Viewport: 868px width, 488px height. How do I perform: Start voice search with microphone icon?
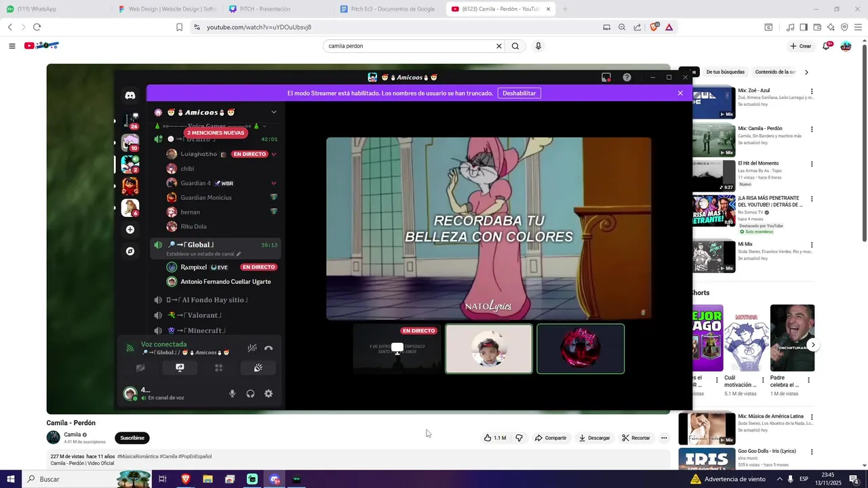pyautogui.click(x=538, y=46)
